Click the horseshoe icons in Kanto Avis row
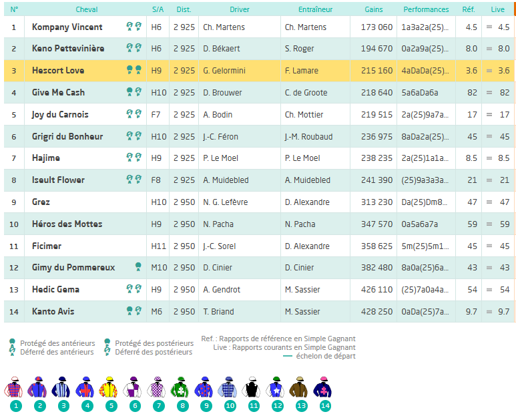Viewport: 516px width, 420px height. (134, 311)
